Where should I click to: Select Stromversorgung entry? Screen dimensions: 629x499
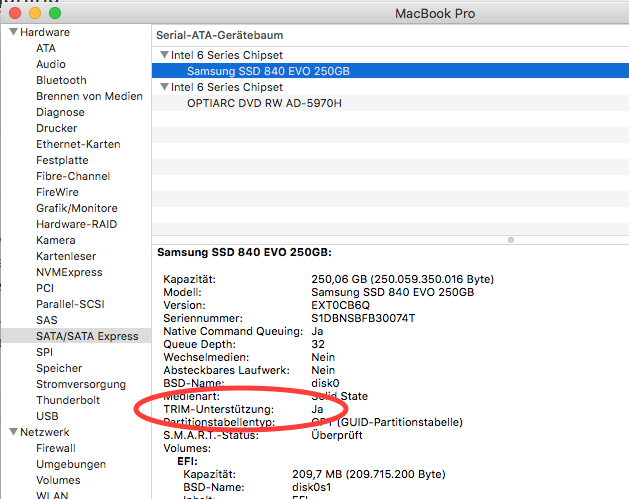pos(81,384)
